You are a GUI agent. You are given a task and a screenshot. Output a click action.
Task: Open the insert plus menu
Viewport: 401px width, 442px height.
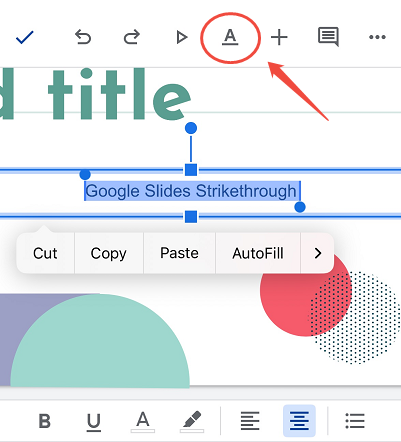279,37
